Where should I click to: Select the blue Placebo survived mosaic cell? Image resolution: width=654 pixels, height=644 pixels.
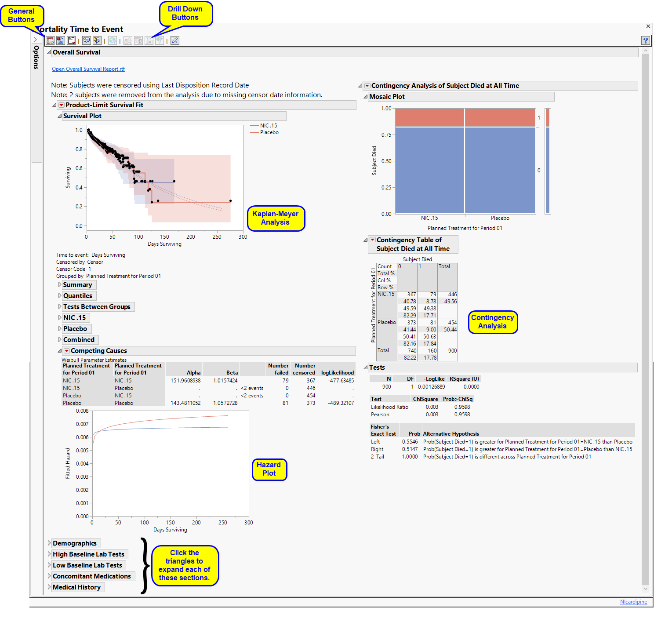point(500,171)
